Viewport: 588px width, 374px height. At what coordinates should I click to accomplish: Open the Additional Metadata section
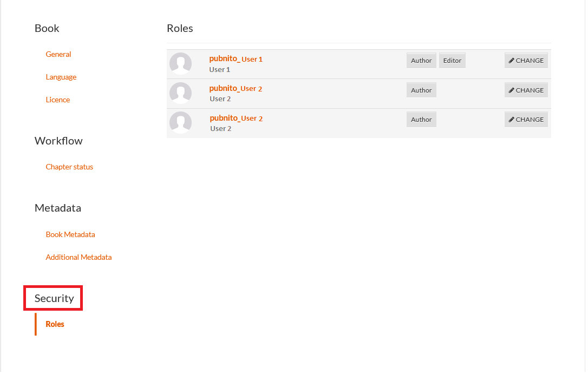(x=79, y=257)
